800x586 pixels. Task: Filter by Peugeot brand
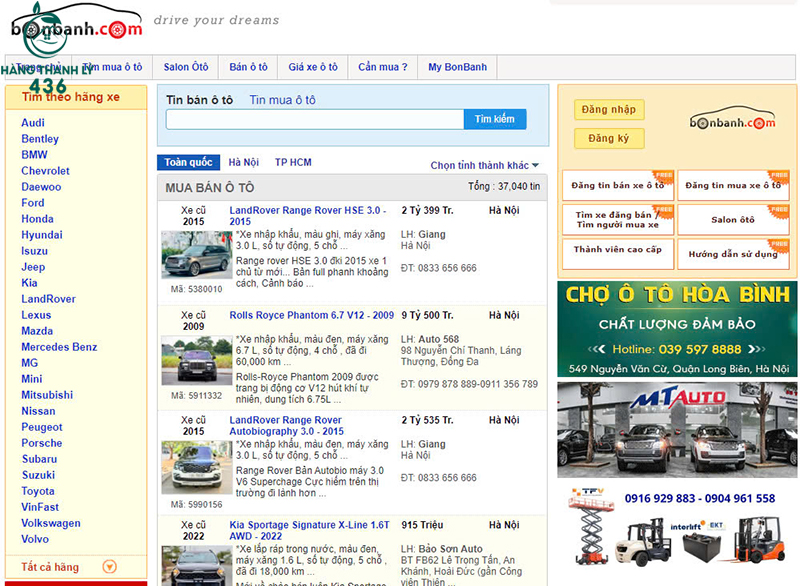click(x=42, y=427)
